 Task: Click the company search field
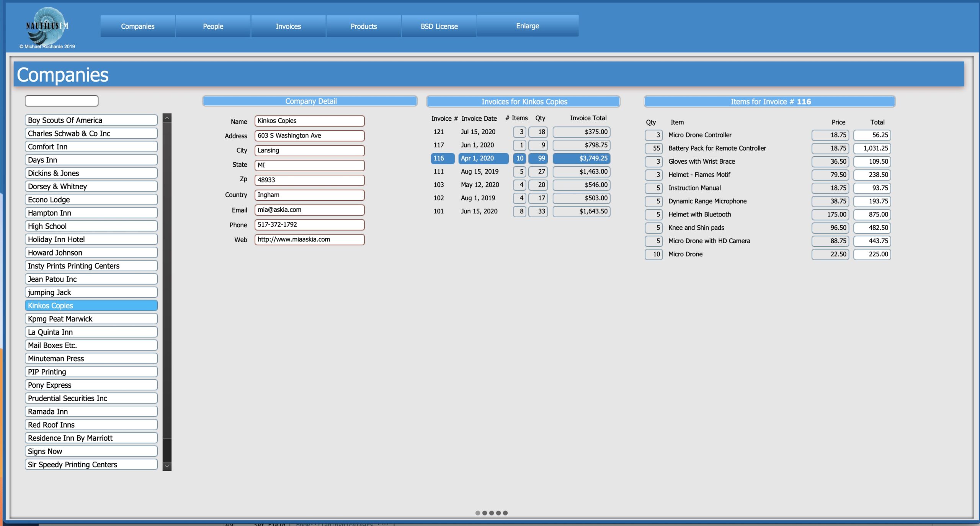point(62,101)
